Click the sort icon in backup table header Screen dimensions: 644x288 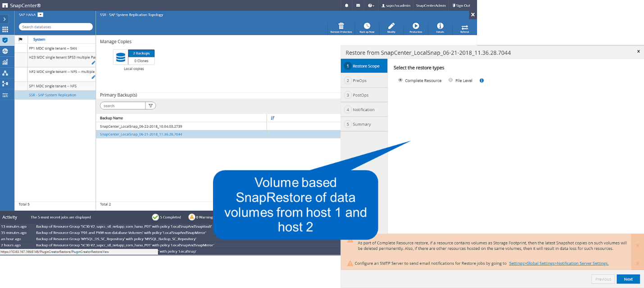[272, 118]
